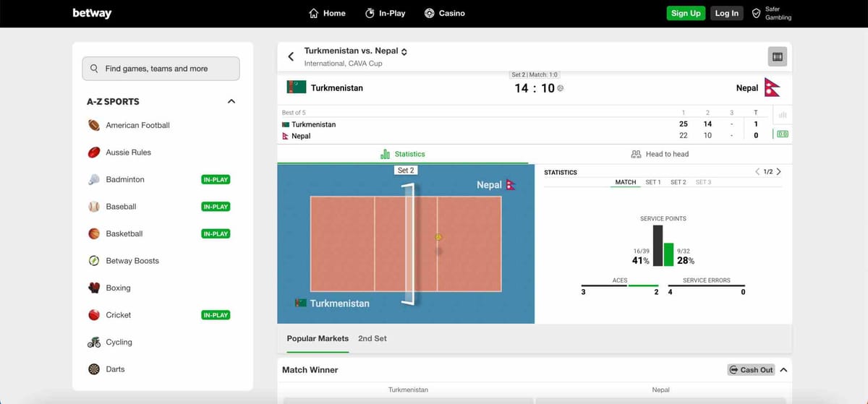Click the IN-PLAY badge next to Baseball
Viewport: 868px width, 404px height.
pos(216,207)
